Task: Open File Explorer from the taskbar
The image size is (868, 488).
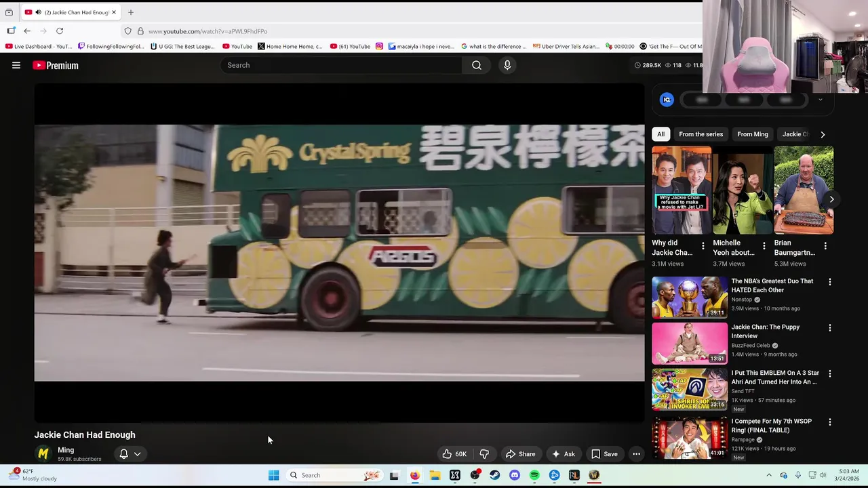Action: [x=435, y=475]
